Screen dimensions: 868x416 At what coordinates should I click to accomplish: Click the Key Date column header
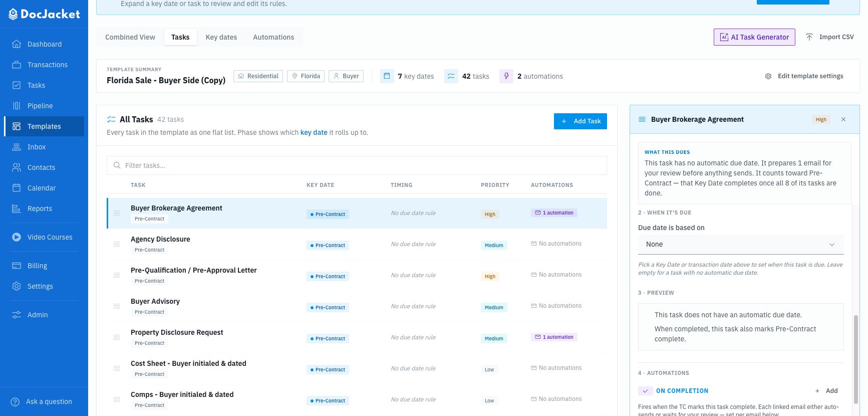(320, 185)
